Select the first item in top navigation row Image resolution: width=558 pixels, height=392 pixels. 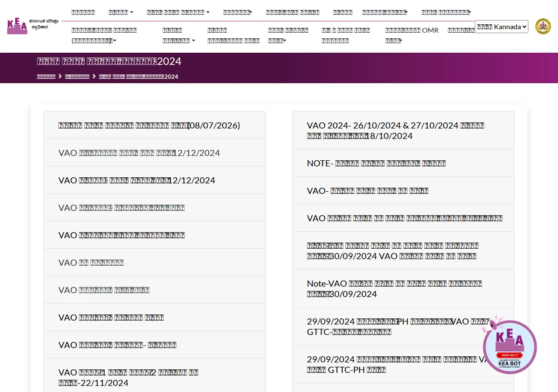pos(83,12)
